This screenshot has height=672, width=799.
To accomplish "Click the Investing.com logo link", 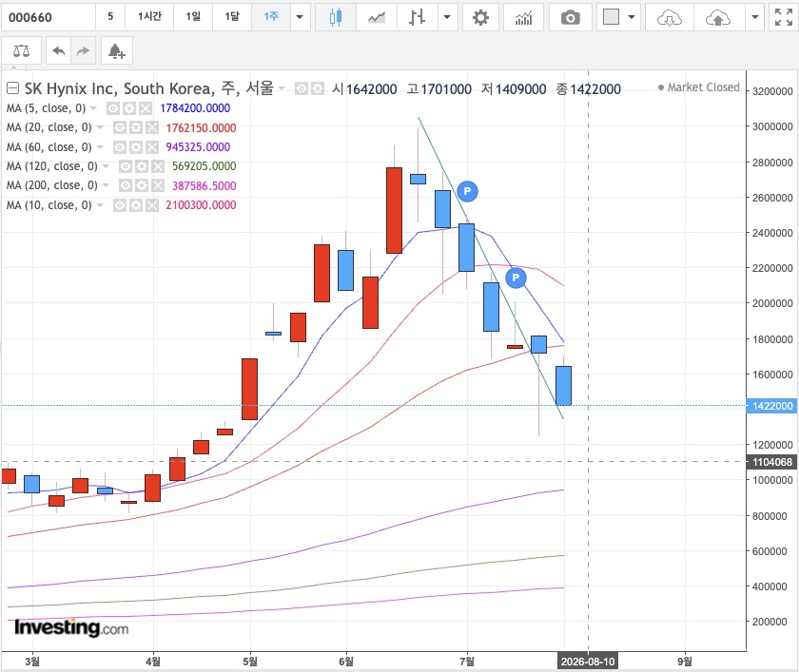I will [71, 627].
